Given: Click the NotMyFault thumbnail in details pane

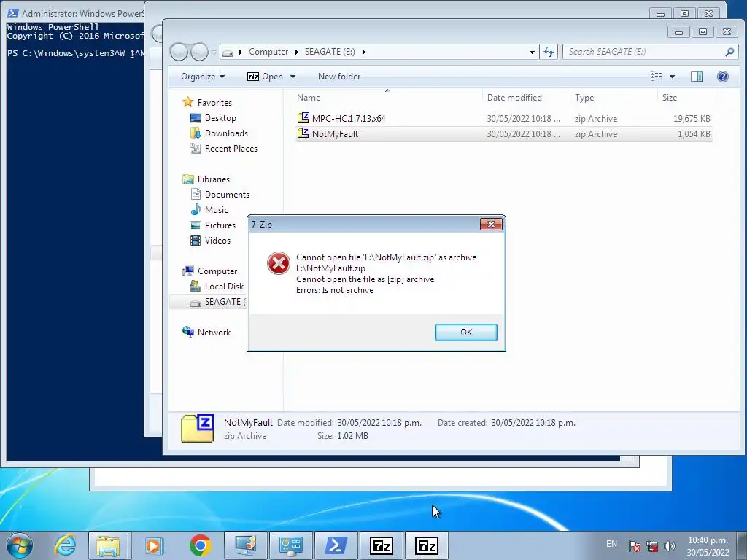Looking at the screenshot, I should (197, 429).
